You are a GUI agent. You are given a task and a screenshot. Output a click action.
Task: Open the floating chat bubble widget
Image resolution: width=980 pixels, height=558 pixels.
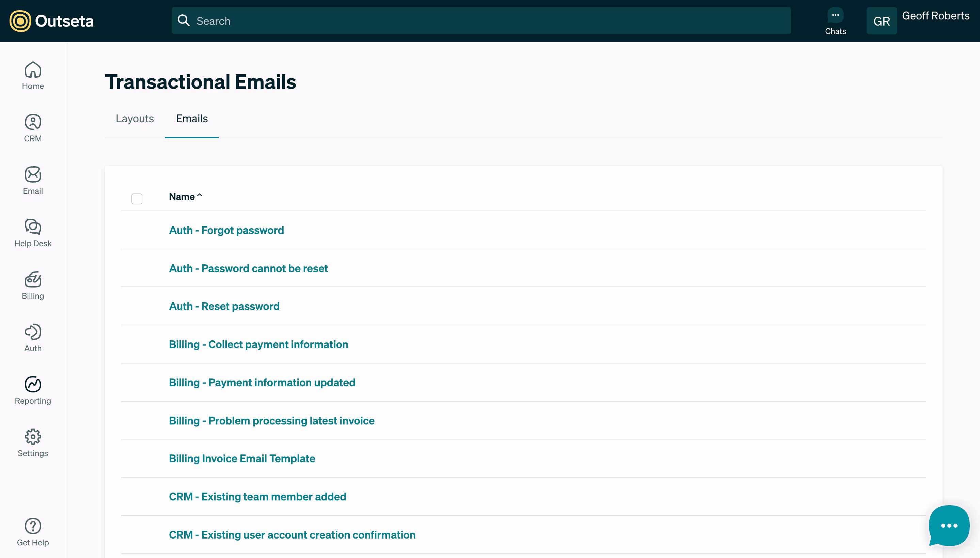click(x=949, y=525)
